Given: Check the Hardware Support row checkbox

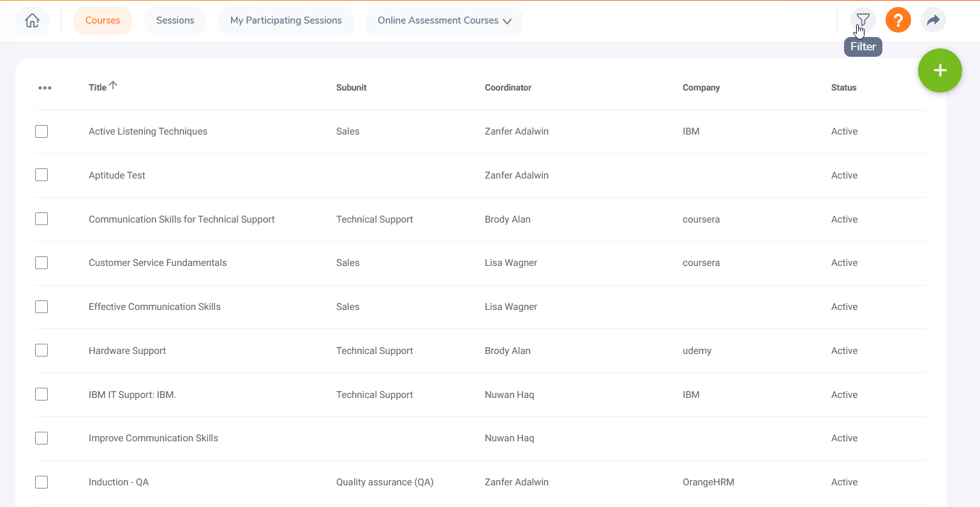Looking at the screenshot, I should point(41,350).
